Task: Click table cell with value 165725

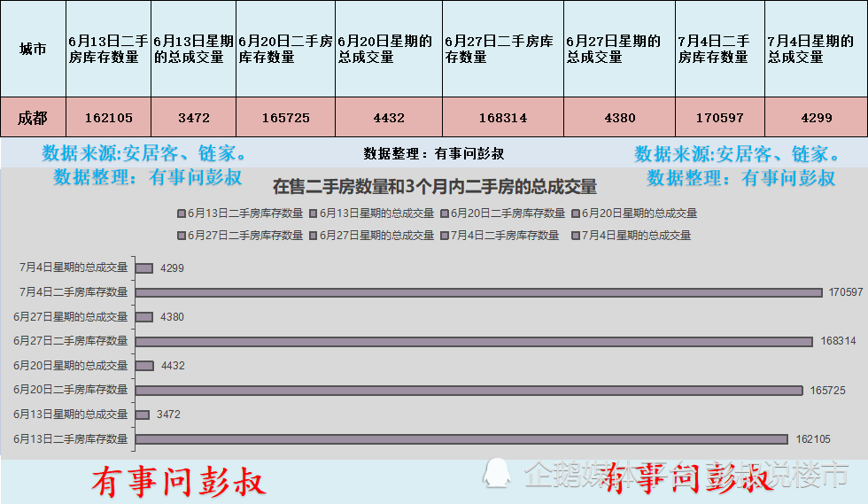Action: pyautogui.click(x=285, y=118)
